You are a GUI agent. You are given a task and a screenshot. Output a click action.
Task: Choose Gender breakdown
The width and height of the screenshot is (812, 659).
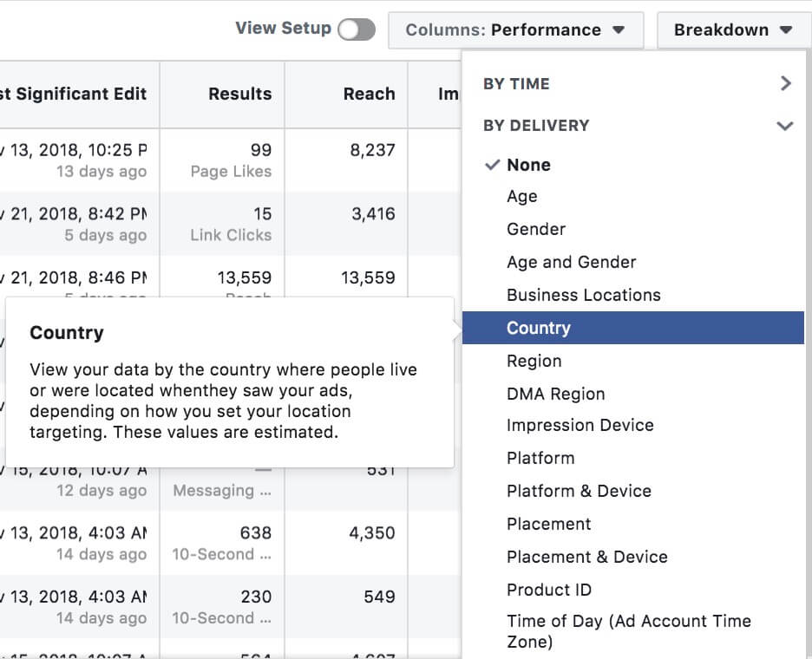[536, 229]
